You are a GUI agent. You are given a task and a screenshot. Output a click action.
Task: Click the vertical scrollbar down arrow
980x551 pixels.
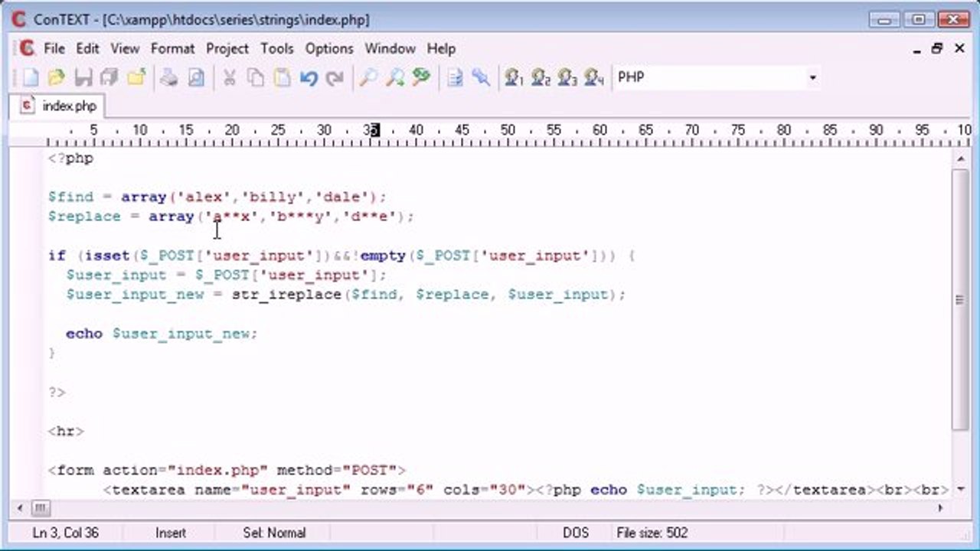pos(960,488)
